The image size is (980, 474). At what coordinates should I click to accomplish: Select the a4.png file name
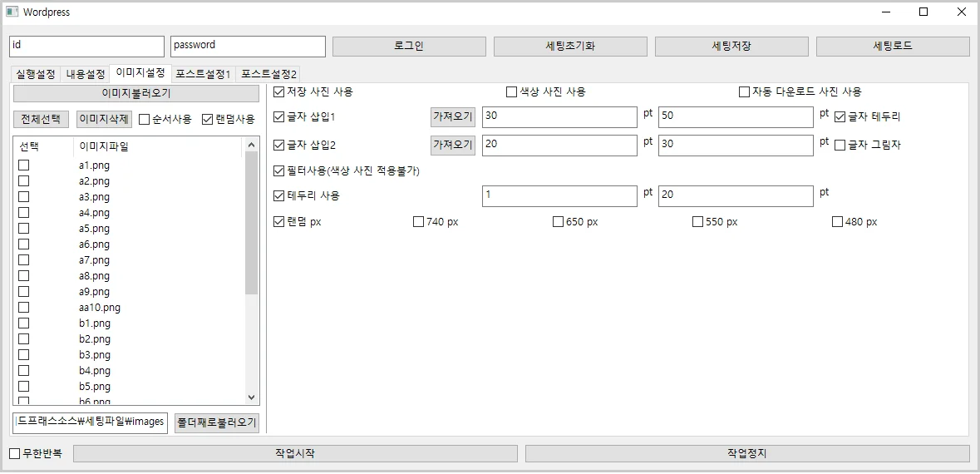point(95,213)
